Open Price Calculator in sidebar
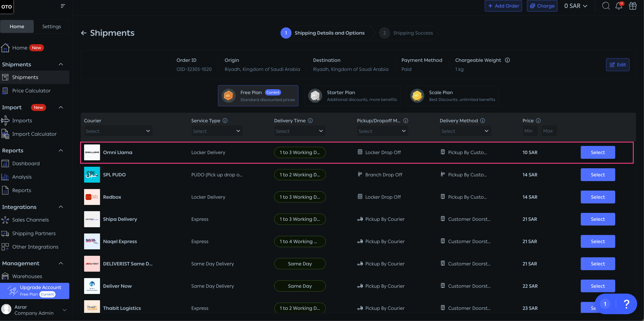The height and width of the screenshot is (321, 644). tap(31, 91)
